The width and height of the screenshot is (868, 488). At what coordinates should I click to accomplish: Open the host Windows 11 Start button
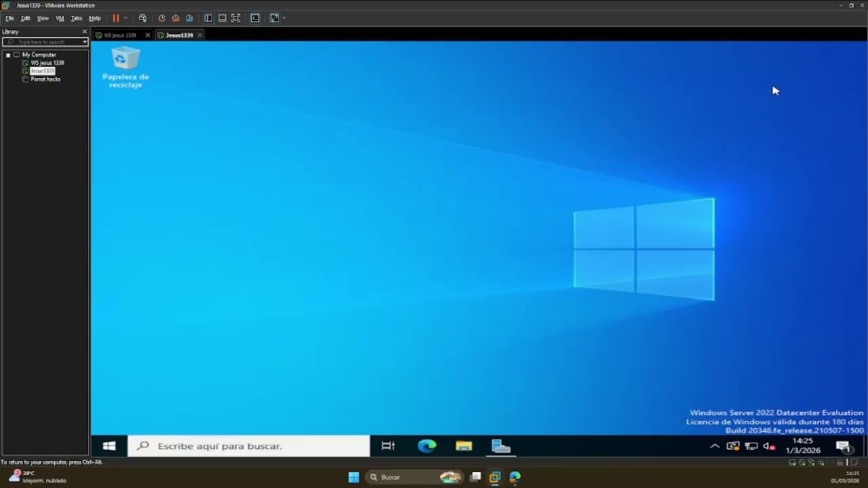353,477
